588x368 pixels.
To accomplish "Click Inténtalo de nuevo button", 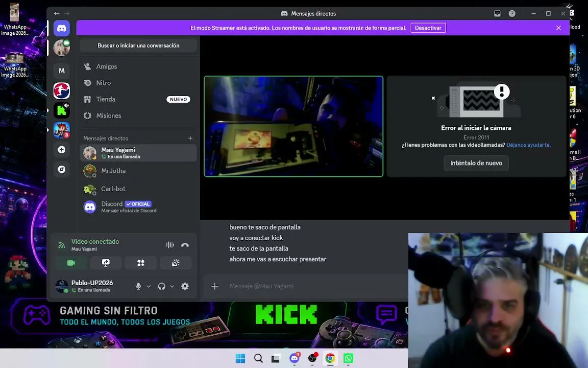I will [476, 163].
